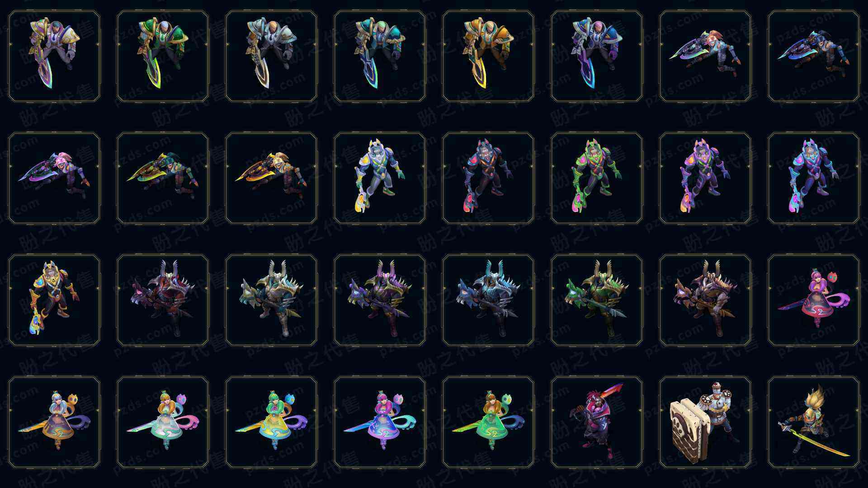Choose the girl in orange bell dress
The width and height of the screenshot is (868, 488).
click(x=54, y=422)
